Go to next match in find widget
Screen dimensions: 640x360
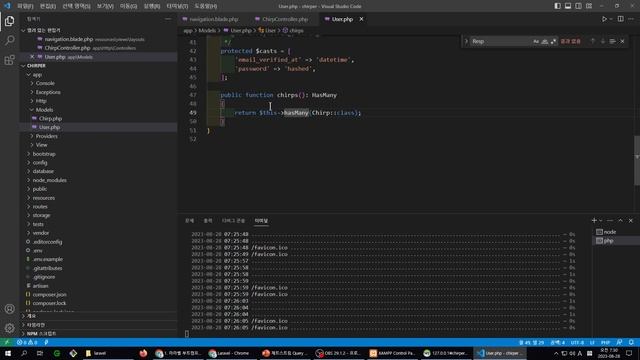[602, 41]
